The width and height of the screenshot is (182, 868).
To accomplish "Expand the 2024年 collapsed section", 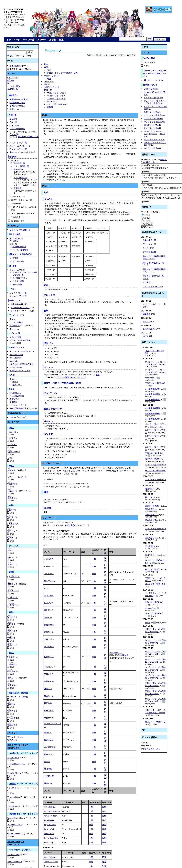I will (x=45, y=512).
